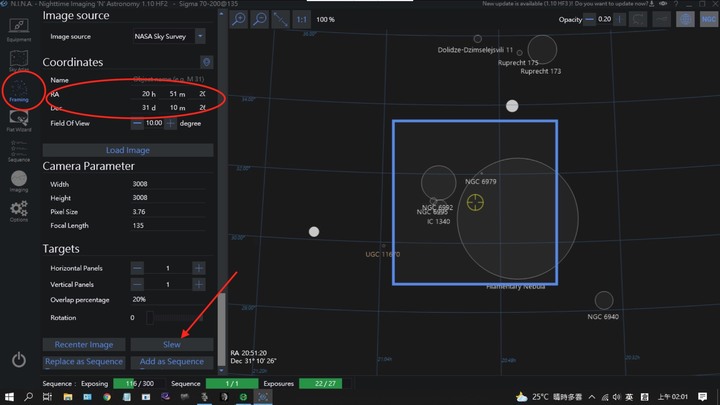Open the Options gear icon
Screen dimensions: 720x405
click(18, 211)
